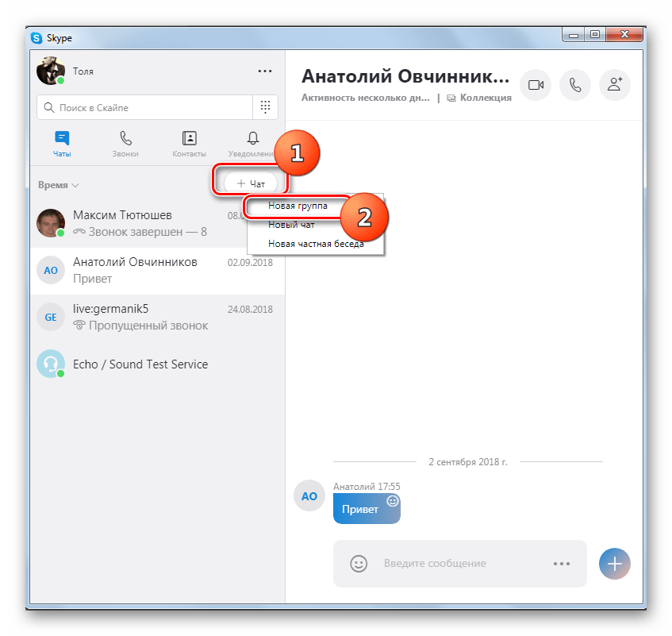Open Коллекция gallery link
672x636 pixels.
[x=479, y=98]
